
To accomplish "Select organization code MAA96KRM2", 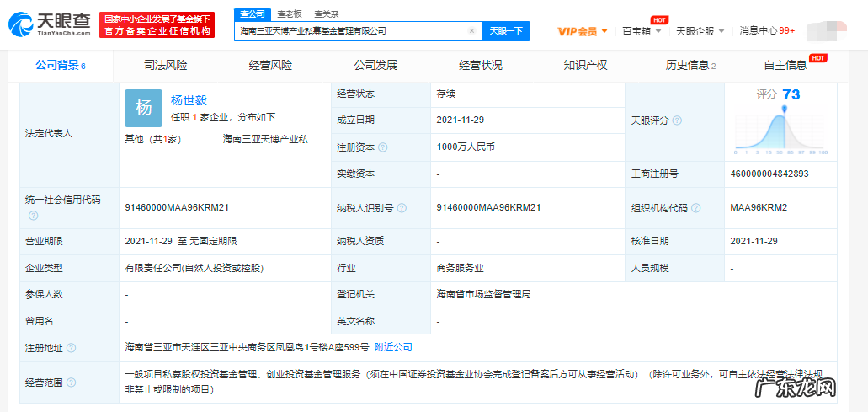I will coord(759,207).
